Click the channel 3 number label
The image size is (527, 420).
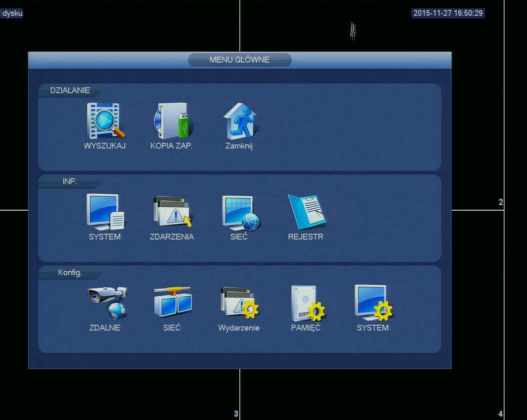pos(236,414)
